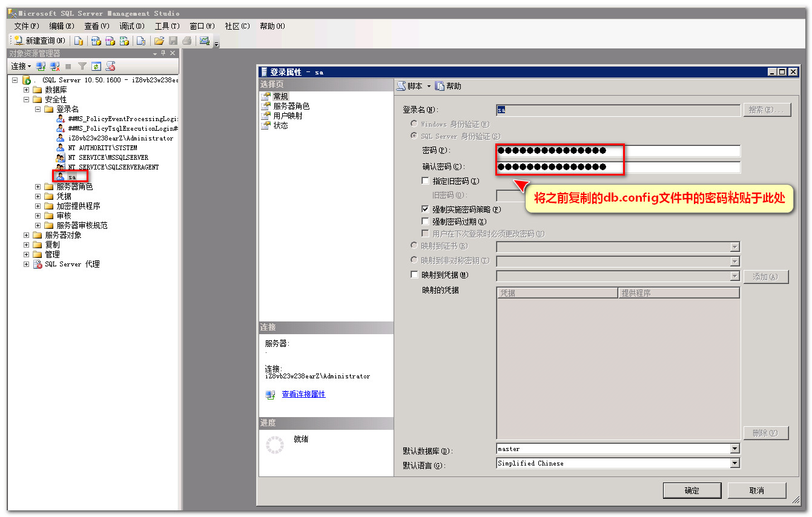
Task: Check the 映射到凭据 checkbox
Action: pos(414,275)
